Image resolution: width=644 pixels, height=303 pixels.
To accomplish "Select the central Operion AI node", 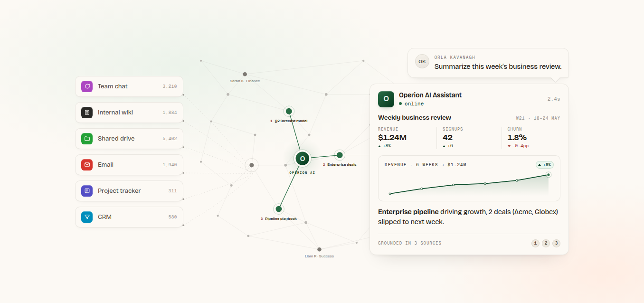I will click(x=302, y=159).
